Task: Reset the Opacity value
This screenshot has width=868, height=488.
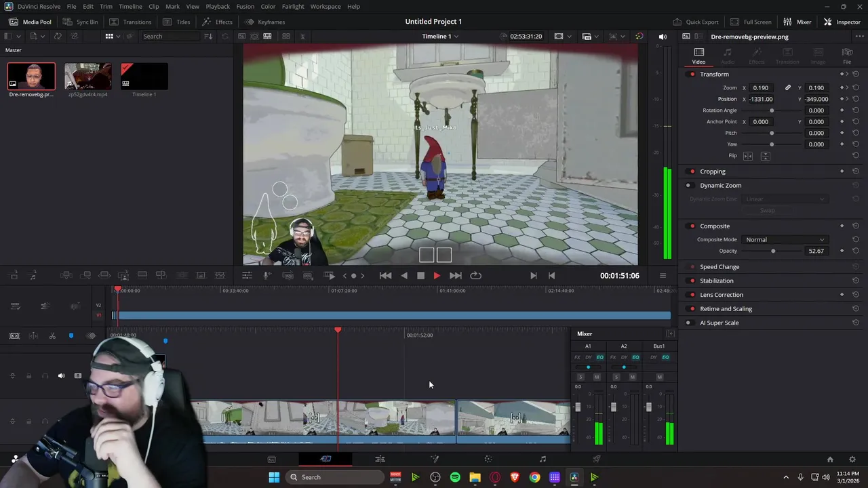Action: [856, 251]
